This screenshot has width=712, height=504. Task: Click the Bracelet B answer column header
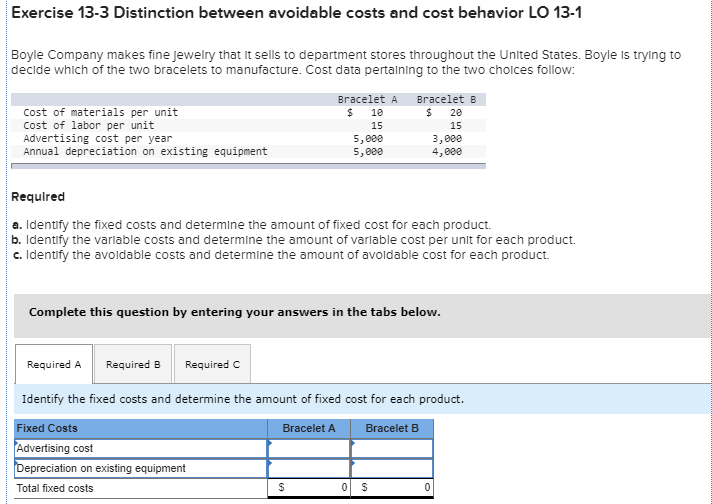coord(392,429)
